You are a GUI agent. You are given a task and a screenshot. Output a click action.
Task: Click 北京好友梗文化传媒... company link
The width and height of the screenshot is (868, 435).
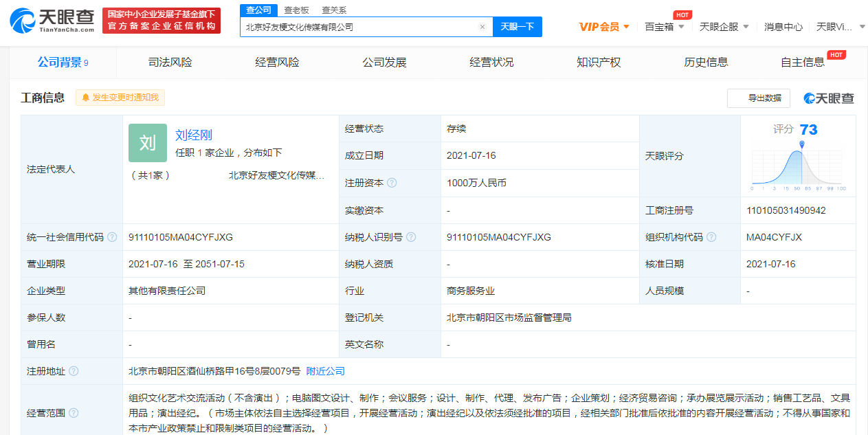277,175
